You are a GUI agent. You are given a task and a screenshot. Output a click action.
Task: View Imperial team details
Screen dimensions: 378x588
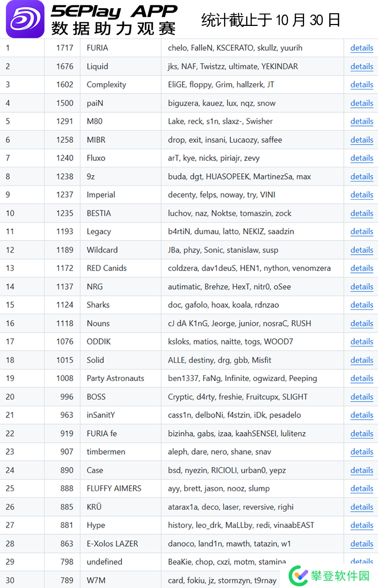click(x=361, y=195)
